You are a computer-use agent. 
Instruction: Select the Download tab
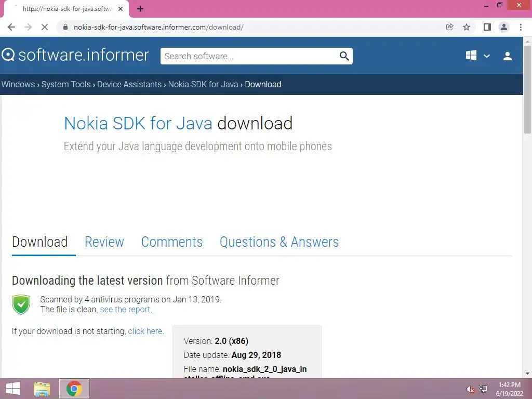pyautogui.click(x=39, y=242)
